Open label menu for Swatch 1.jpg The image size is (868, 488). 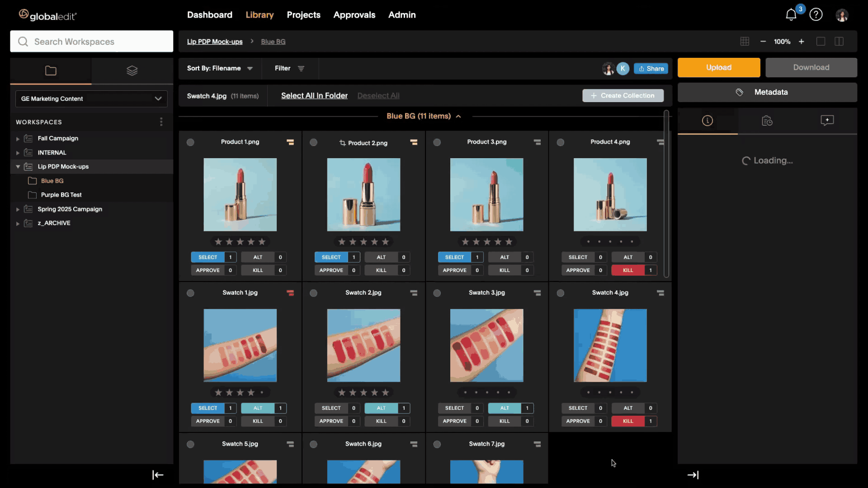290,293
